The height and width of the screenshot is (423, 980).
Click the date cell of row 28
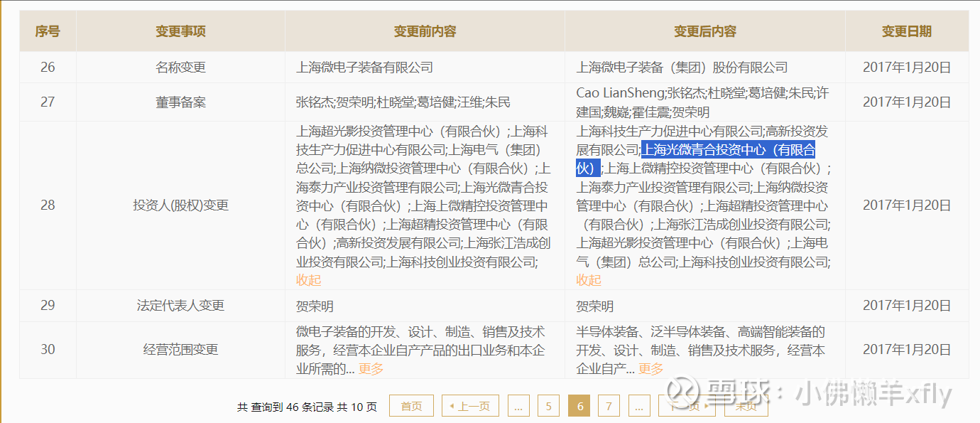point(907,205)
